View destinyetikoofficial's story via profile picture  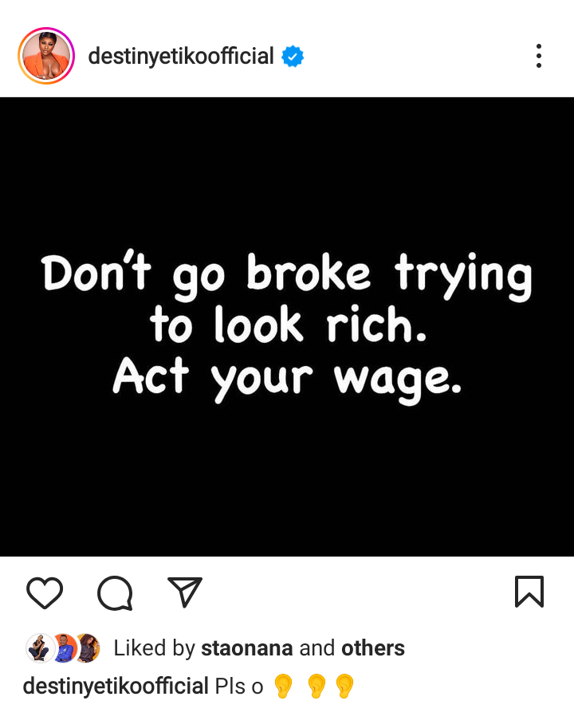click(46, 56)
